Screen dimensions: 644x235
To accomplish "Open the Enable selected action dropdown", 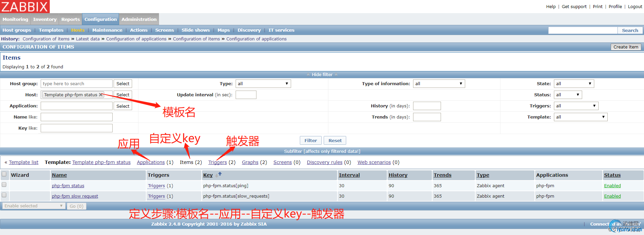I will [x=33, y=206].
